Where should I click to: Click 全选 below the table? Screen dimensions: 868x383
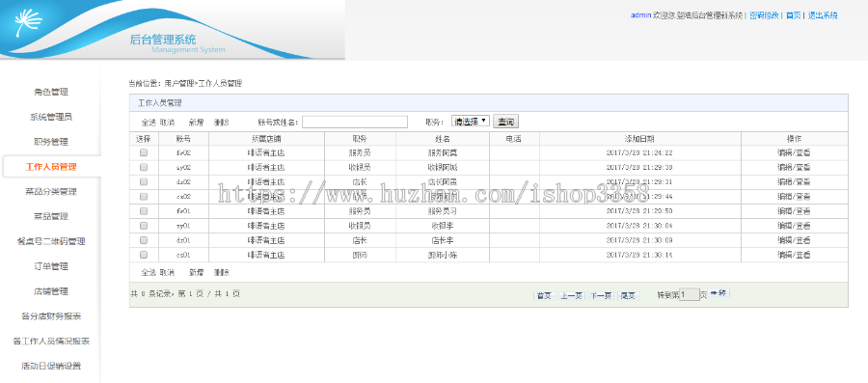149,272
